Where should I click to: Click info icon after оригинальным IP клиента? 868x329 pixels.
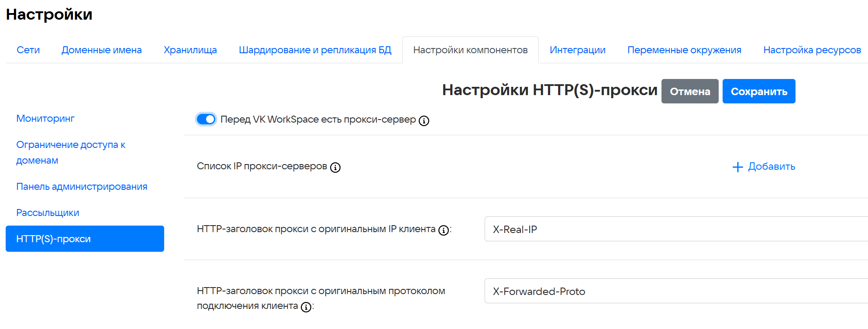[443, 230]
